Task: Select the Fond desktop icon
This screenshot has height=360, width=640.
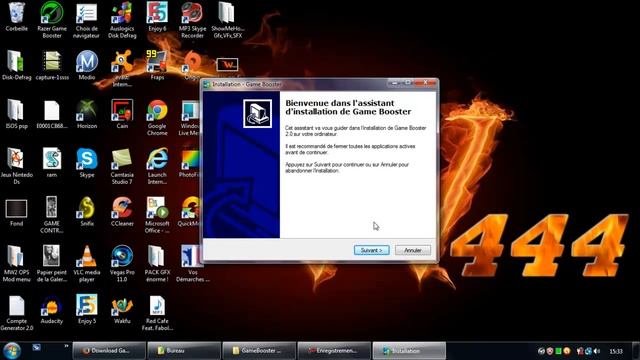Action: pyautogui.click(x=16, y=212)
